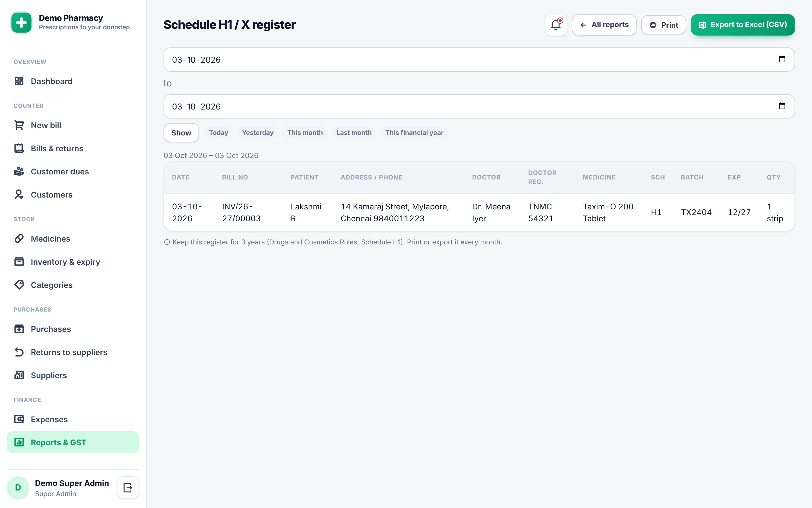Click the end date input field
Viewport: 812px width, 508px height.
click(x=479, y=106)
